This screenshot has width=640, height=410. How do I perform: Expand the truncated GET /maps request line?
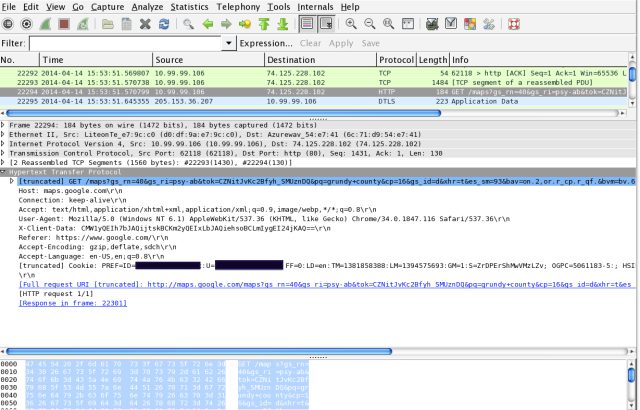coord(12,181)
